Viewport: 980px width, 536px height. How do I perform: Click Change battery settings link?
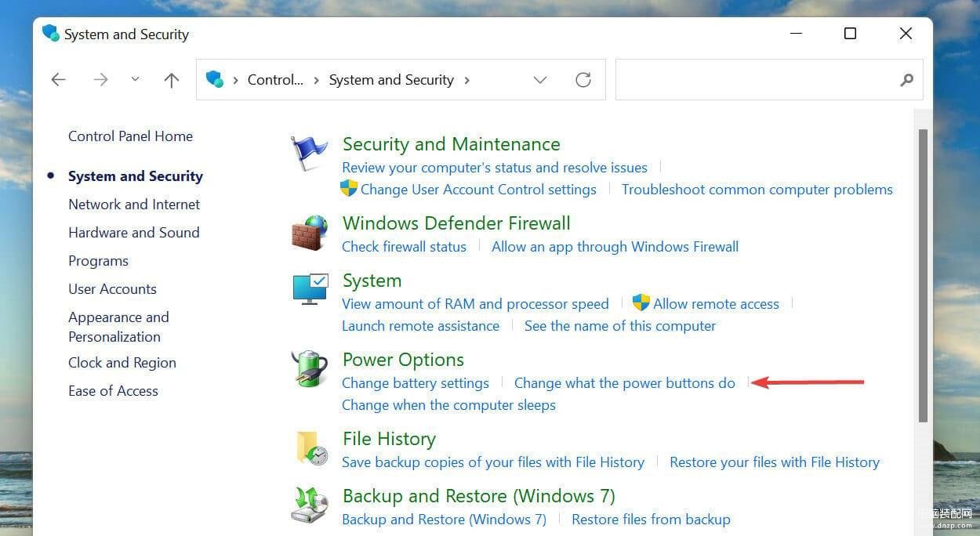pos(416,382)
